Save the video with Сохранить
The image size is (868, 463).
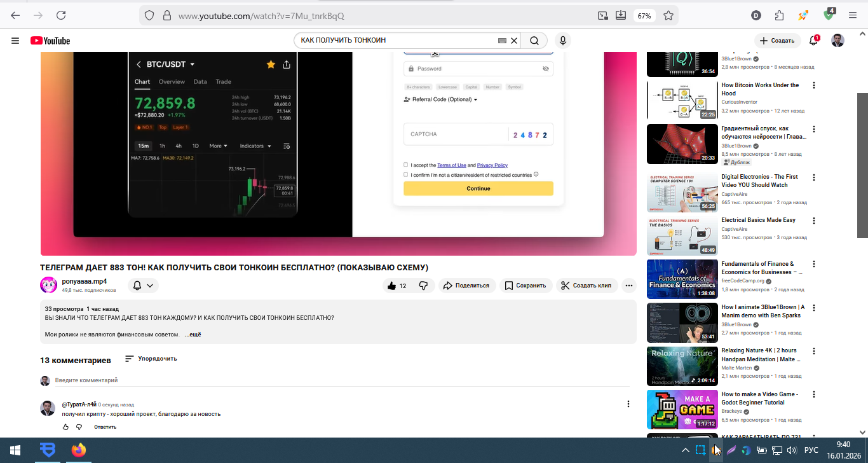pos(526,286)
